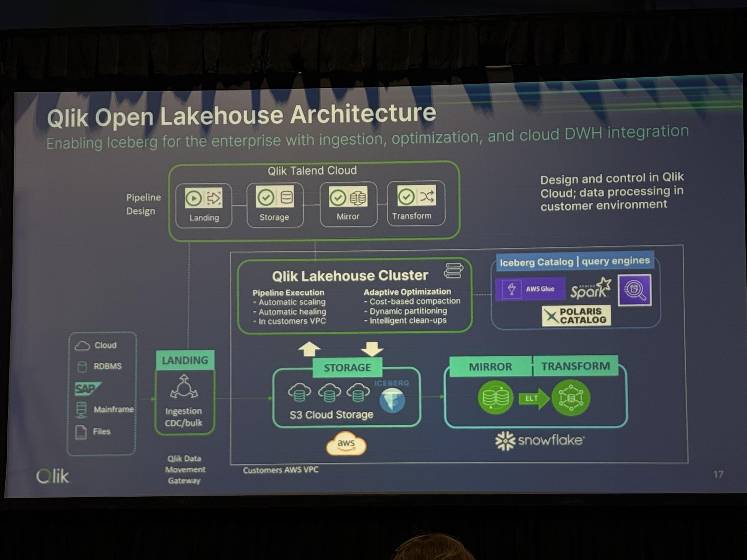Click the Qlik Talend Cloud heading
The height and width of the screenshot is (560, 747).
click(x=312, y=170)
